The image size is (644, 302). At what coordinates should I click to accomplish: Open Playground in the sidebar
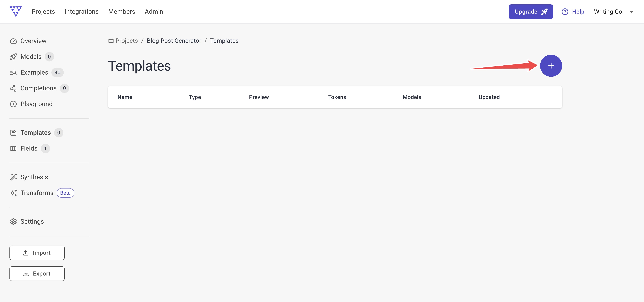(36, 104)
